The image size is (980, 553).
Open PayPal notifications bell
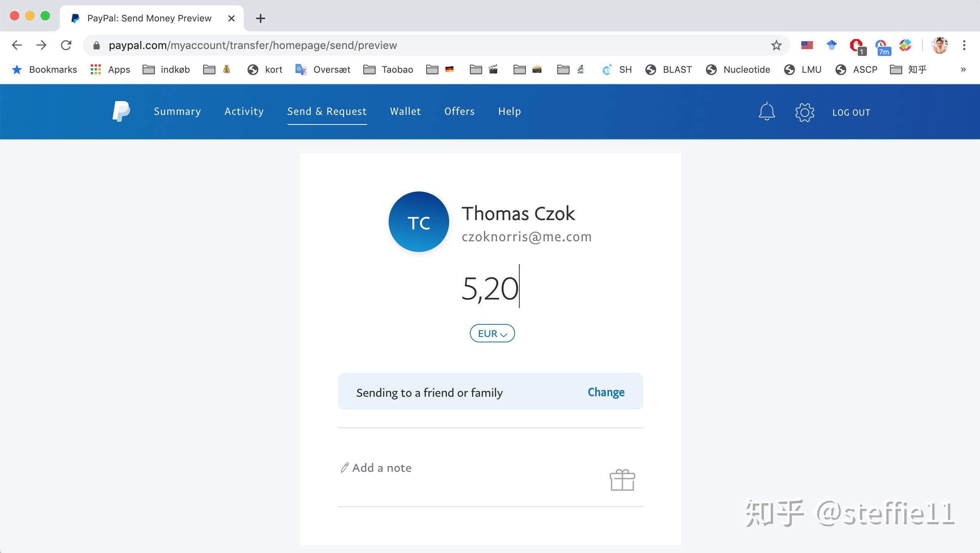767,112
